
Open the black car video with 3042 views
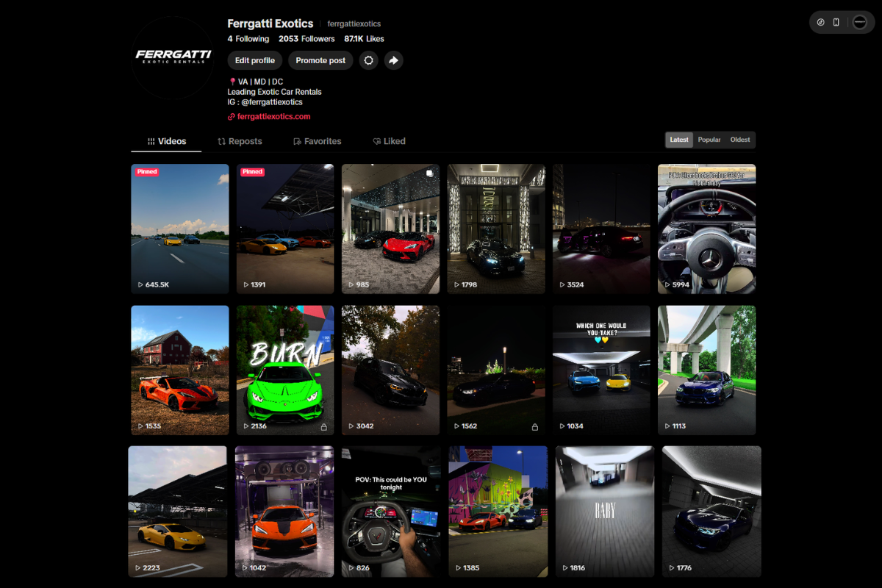[x=391, y=370]
